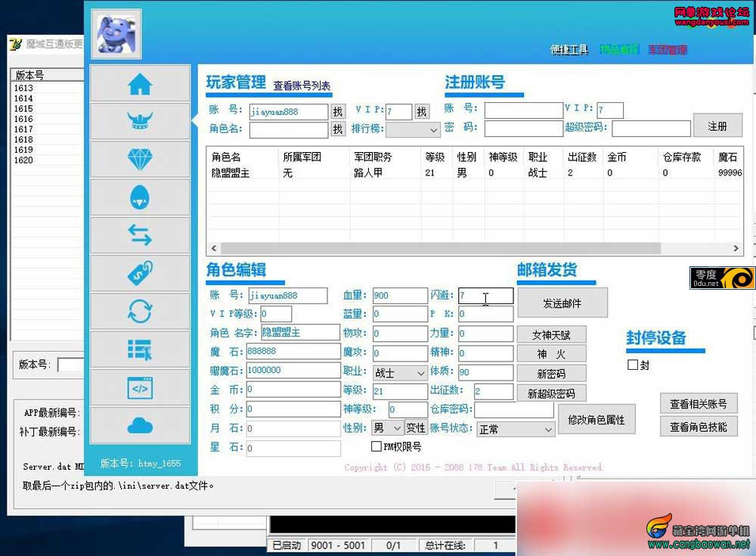Select 隐盟盟主 row in player table
Image resolution: width=756 pixels, height=556 pixels.
[475, 172]
